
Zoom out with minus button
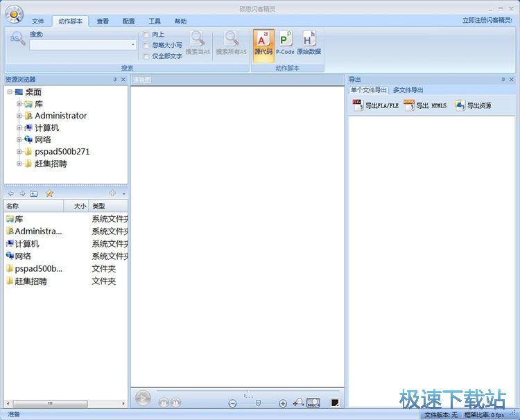click(233, 403)
